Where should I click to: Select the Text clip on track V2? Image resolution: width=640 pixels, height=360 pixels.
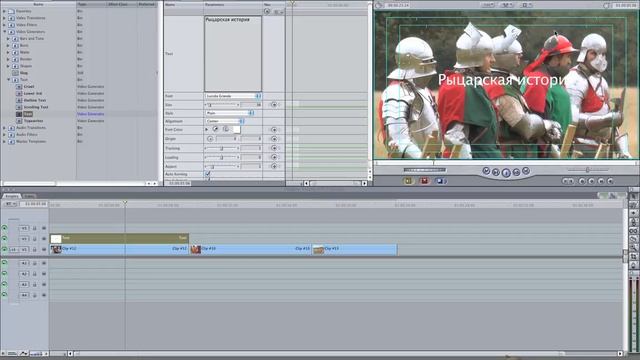(x=119, y=238)
